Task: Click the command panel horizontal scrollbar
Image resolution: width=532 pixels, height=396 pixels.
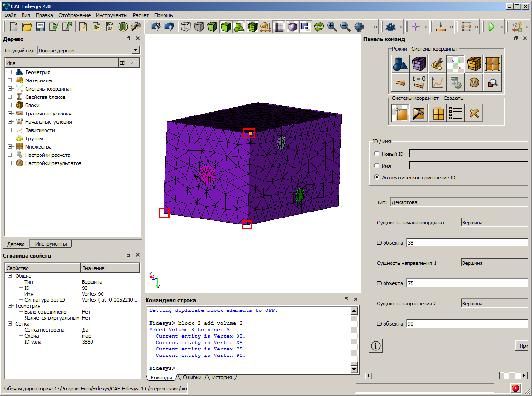Action: point(436,376)
